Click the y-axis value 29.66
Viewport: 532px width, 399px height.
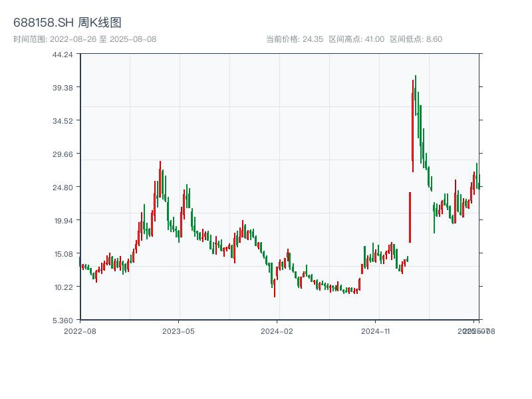pos(63,154)
